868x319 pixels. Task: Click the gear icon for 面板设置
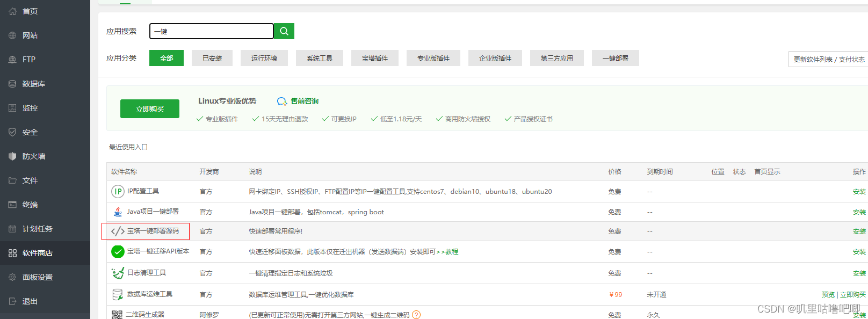pyautogui.click(x=12, y=277)
